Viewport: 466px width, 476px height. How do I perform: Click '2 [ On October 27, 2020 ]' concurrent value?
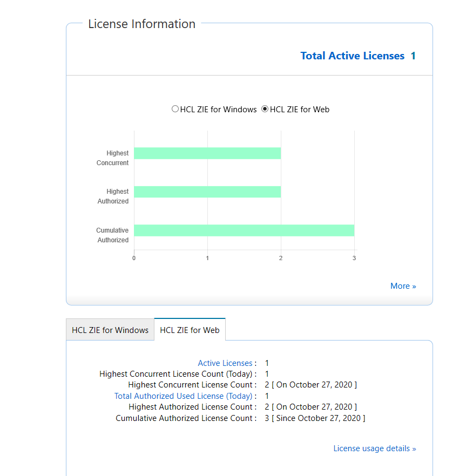tap(310, 385)
